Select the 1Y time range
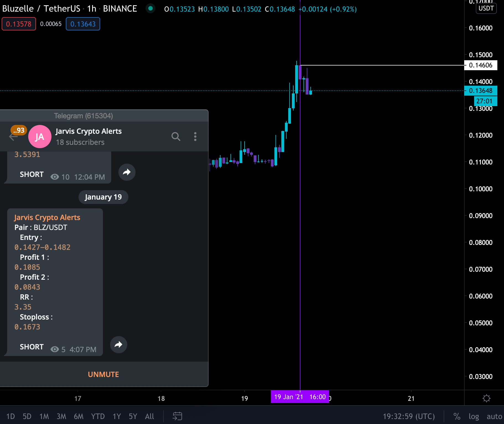 (x=117, y=416)
